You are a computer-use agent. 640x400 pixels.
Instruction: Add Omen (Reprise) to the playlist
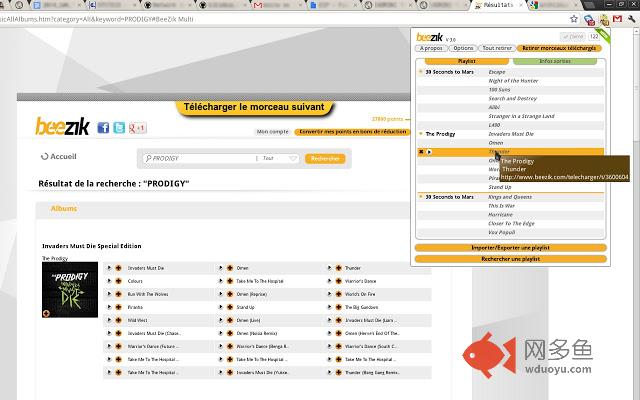point(230,294)
